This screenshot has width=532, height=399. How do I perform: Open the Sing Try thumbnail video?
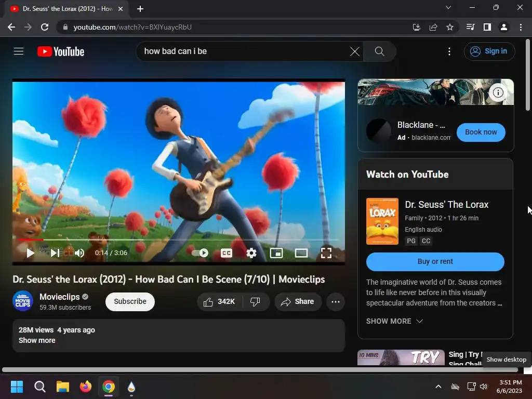click(401, 357)
